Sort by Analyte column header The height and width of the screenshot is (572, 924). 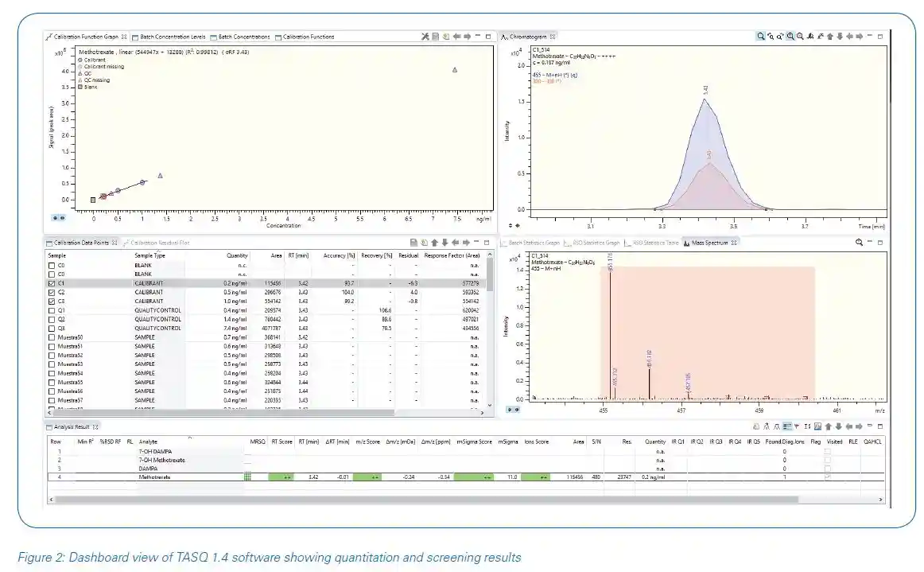point(149,442)
